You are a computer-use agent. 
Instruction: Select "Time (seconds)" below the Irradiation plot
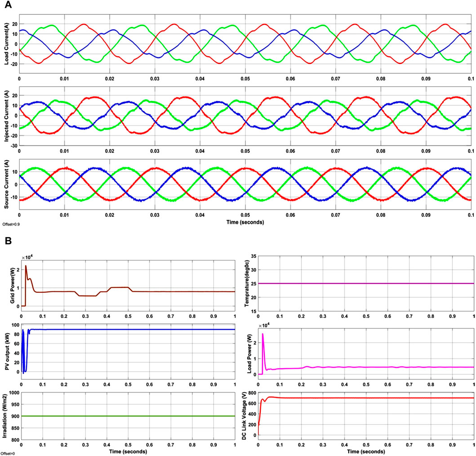point(128,452)
